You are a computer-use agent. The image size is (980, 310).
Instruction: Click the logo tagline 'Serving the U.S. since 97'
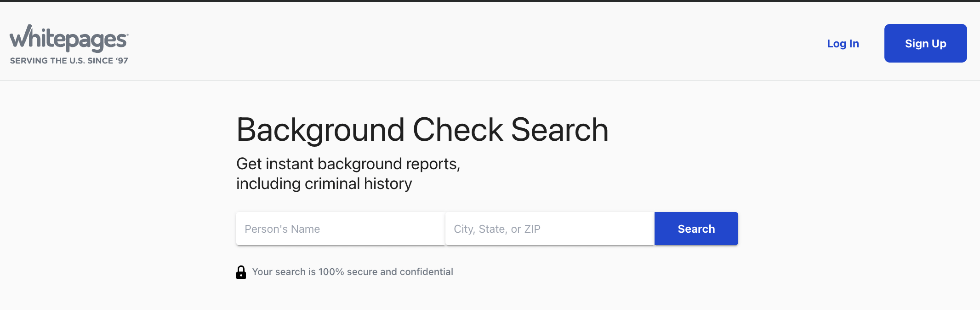pos(68,60)
